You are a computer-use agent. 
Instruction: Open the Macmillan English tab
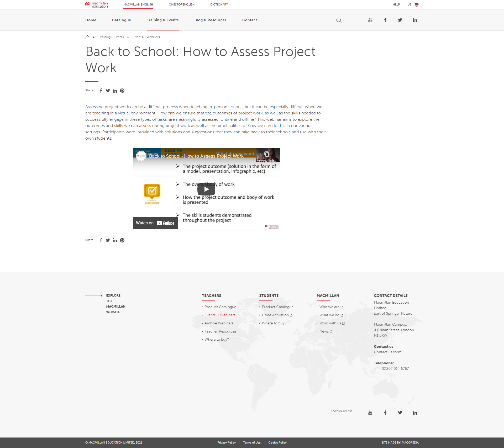click(x=138, y=4)
